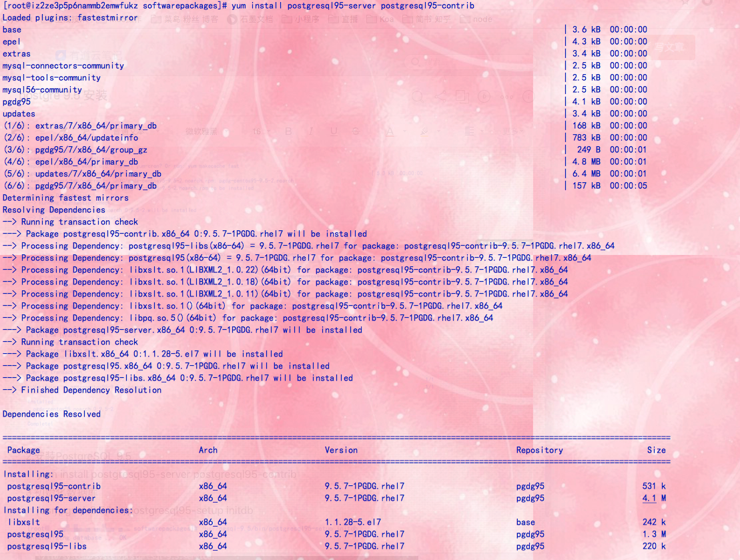Click the libxslt 1.1.28-5.el7 'will be installed' line
Viewport: 740px width, 560px height.
(143, 354)
